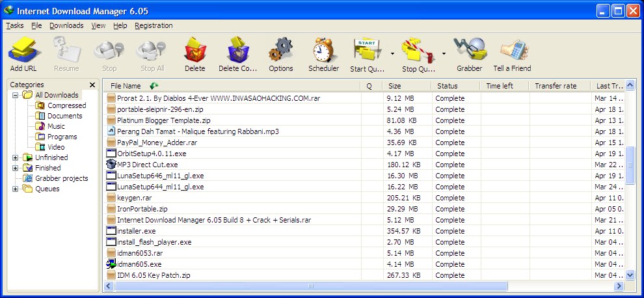Click the greyed-out Stop toolbar icon

[x=109, y=50]
